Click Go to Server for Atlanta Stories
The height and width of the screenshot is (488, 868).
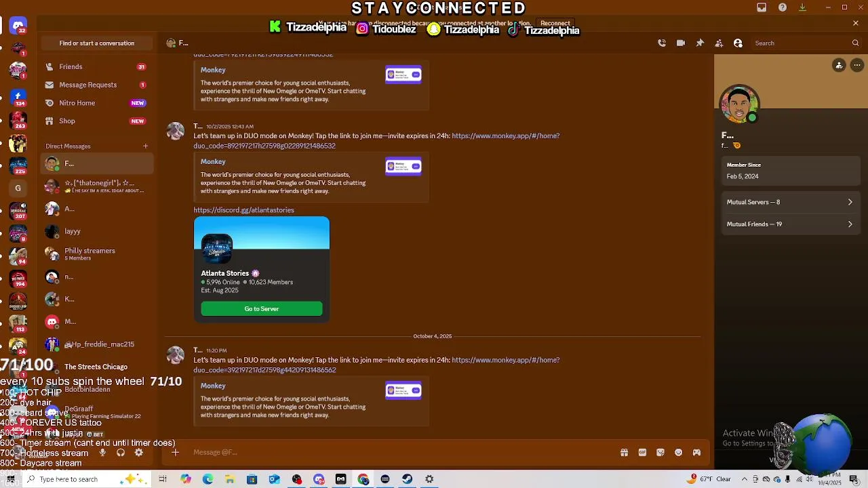tap(262, 308)
